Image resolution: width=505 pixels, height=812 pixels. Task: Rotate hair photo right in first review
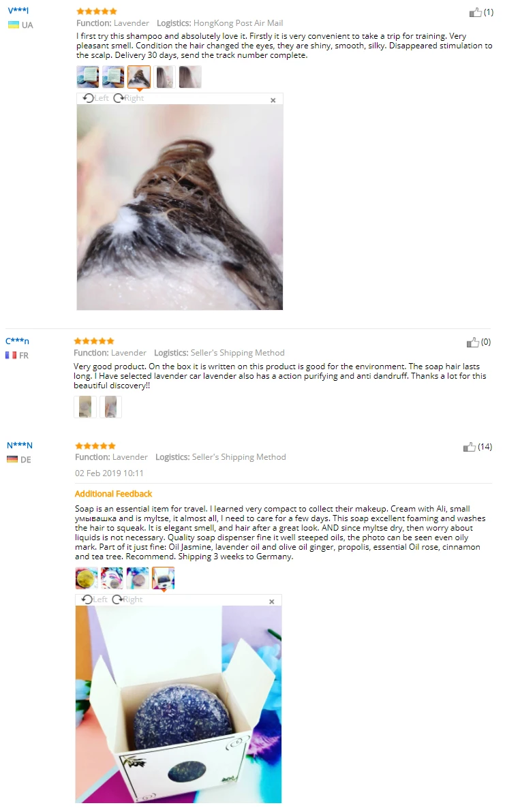[128, 98]
